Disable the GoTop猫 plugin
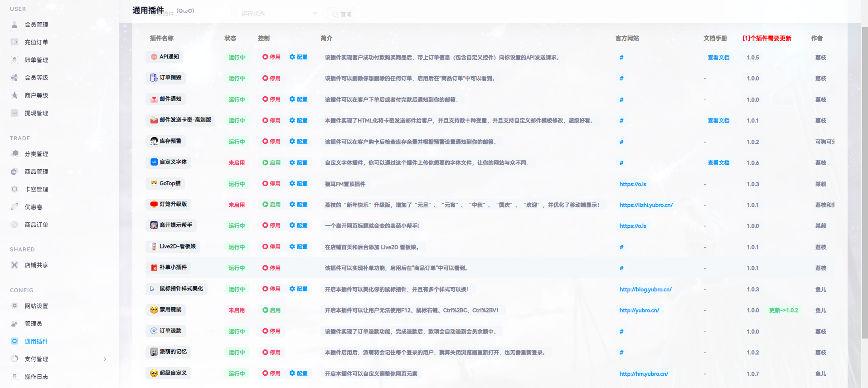The image size is (868, 388). 272,184
